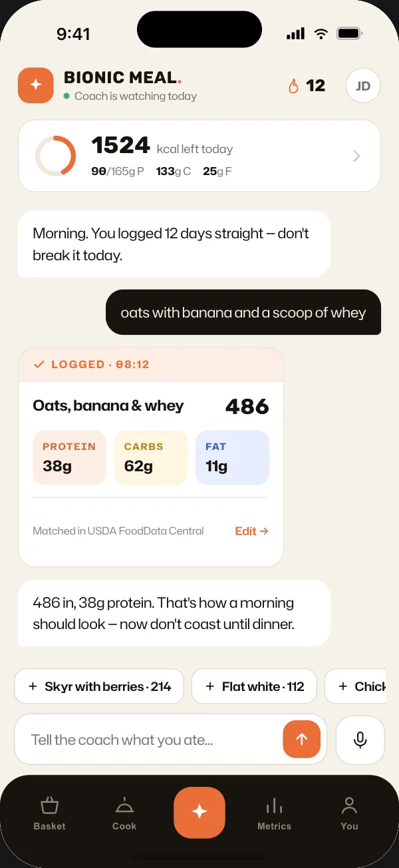This screenshot has width=399, height=868.
Task: Expand the kcal left today summary chevron
Action: 356,156
